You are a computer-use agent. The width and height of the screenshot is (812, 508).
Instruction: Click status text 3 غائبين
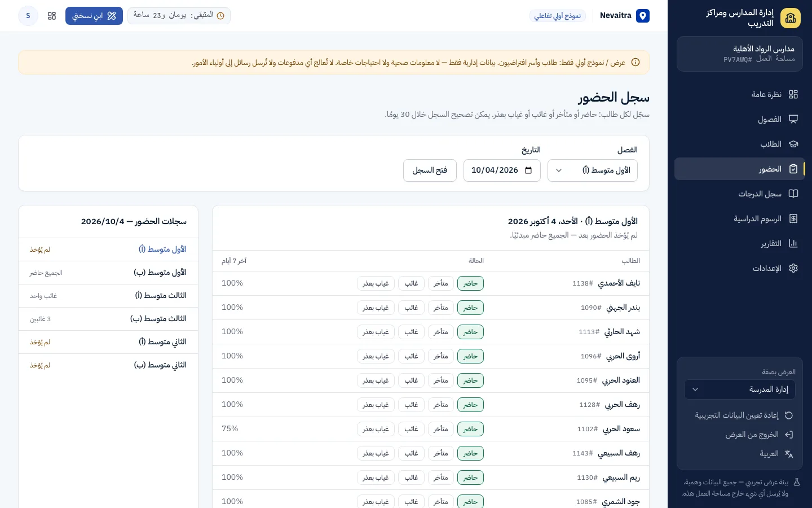point(41,319)
